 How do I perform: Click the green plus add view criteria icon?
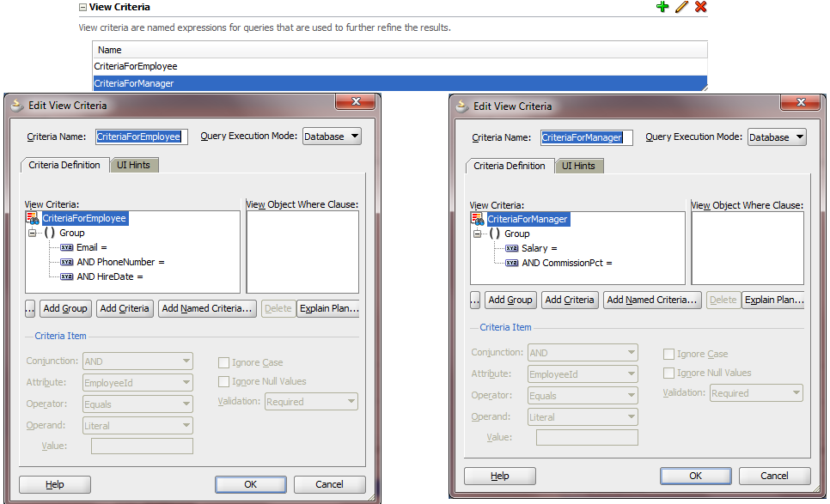pos(662,7)
